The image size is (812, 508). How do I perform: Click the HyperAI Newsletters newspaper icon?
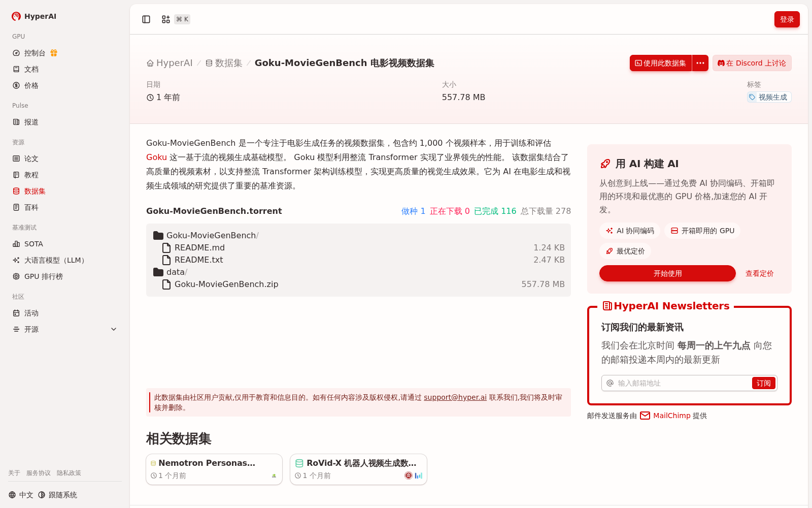pyautogui.click(x=607, y=306)
